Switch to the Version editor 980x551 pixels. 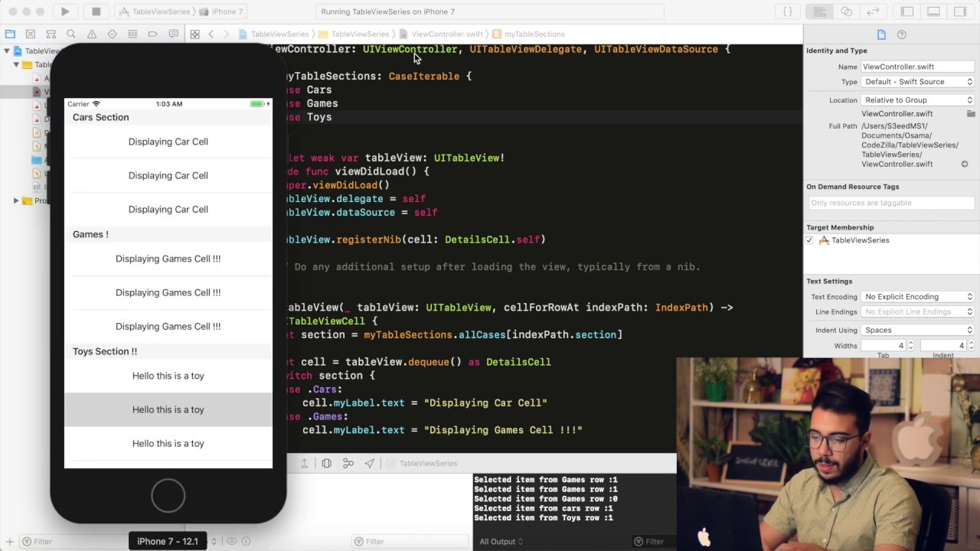873,11
